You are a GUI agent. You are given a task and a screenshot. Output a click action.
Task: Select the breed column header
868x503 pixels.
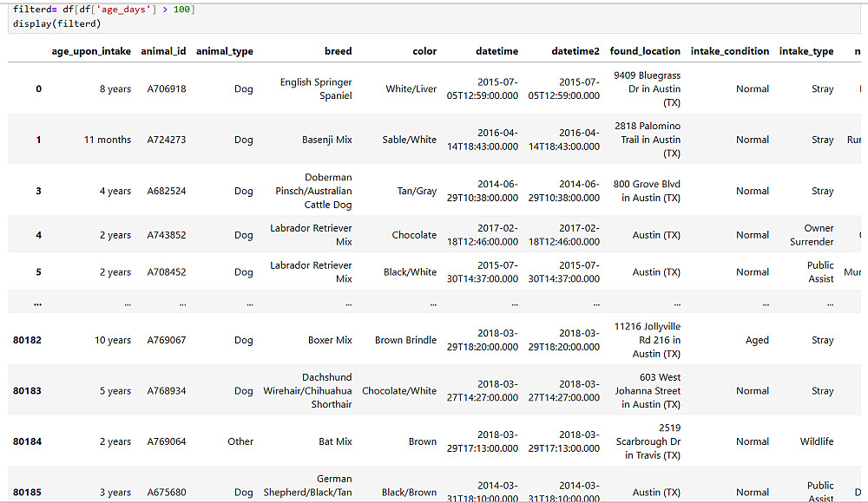(338, 51)
